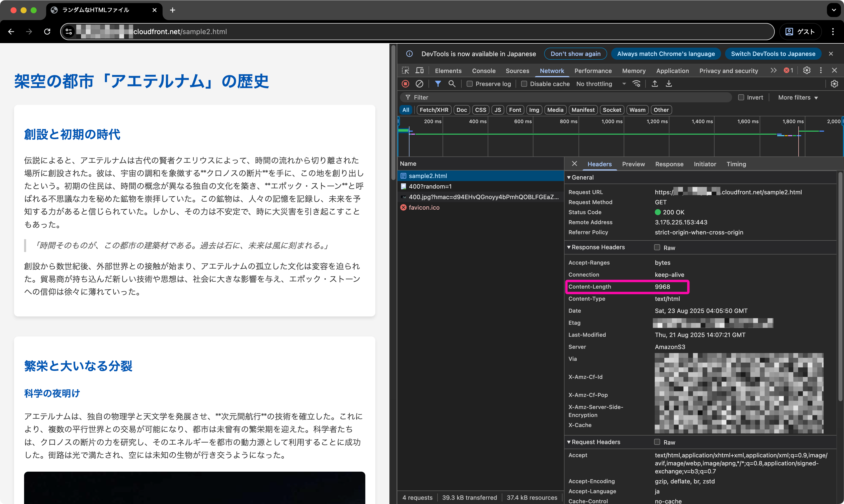The width and height of the screenshot is (844, 504).
Task: Filter requests by Img type
Action: pos(534,110)
